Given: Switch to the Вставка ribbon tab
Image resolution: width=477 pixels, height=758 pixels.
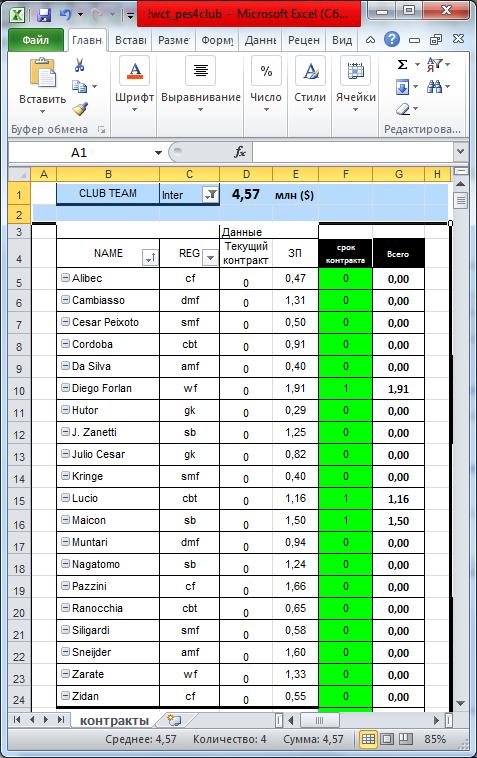Looking at the screenshot, I should tap(130, 40).
